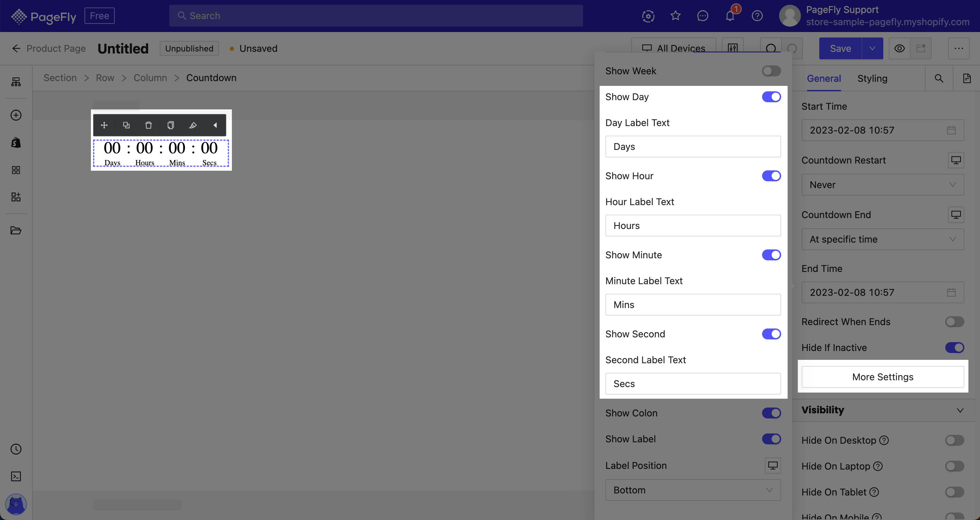Turn off the Show Hour switch
The height and width of the screenshot is (520, 980).
[771, 176]
